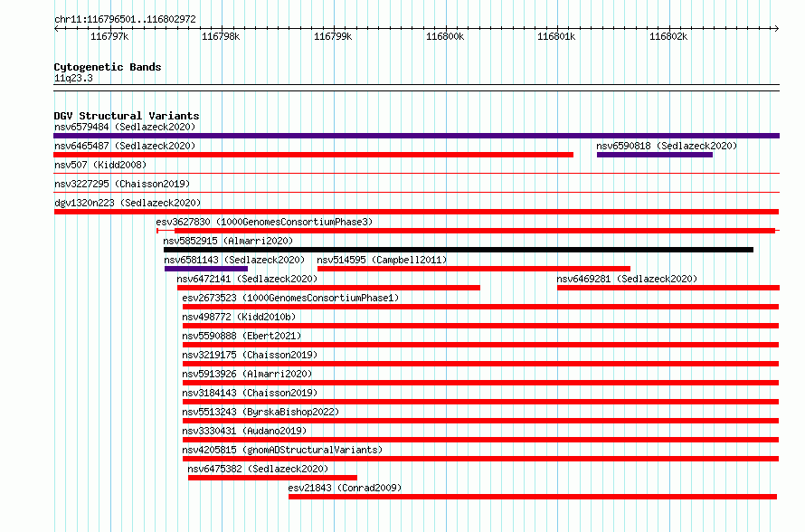This screenshot has height=532, width=805.
Task: Click the nsv6469281 (Sedlazeck2020) label
Action: click(627, 279)
